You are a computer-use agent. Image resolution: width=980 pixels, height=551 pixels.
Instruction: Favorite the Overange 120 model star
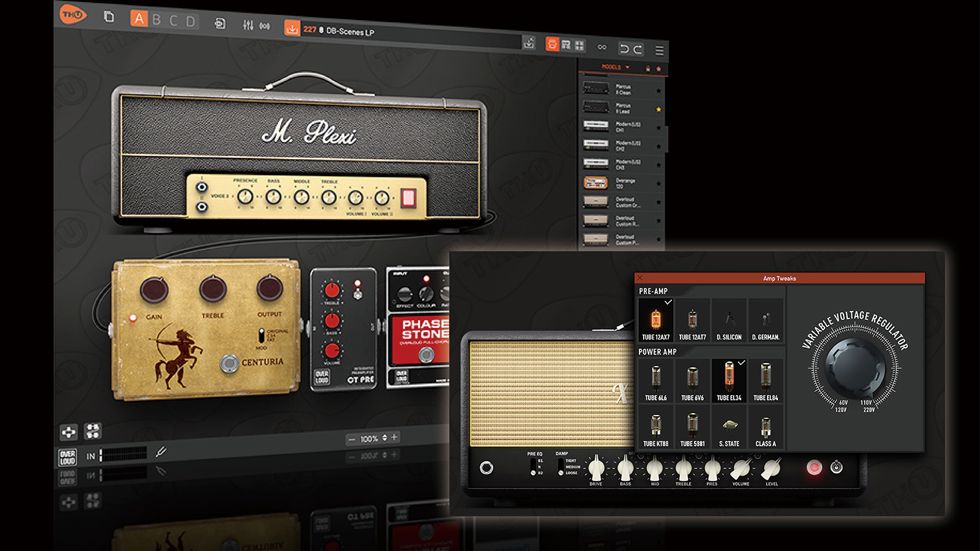[658, 184]
